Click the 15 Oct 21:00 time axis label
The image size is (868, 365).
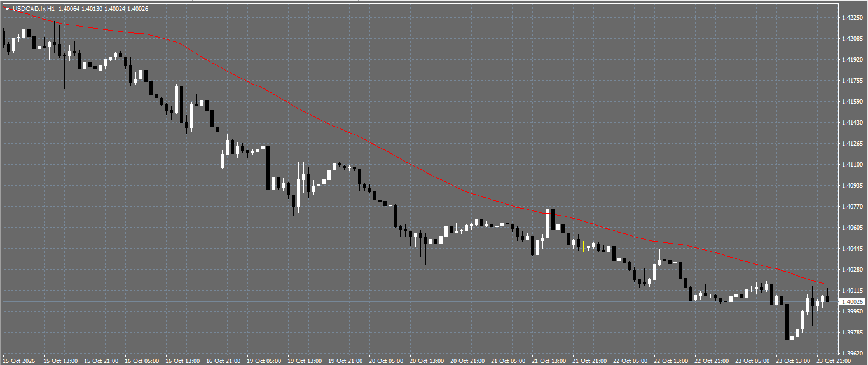(101, 361)
